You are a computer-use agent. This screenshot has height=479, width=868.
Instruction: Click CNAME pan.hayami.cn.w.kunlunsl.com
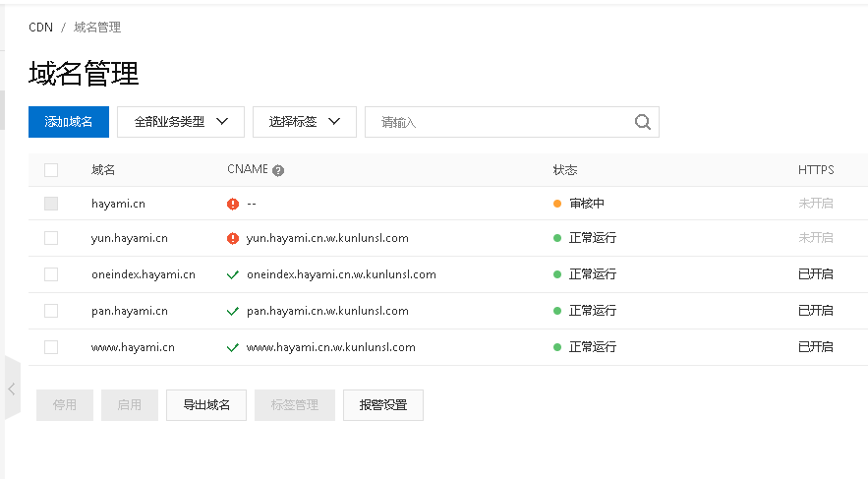327,311
